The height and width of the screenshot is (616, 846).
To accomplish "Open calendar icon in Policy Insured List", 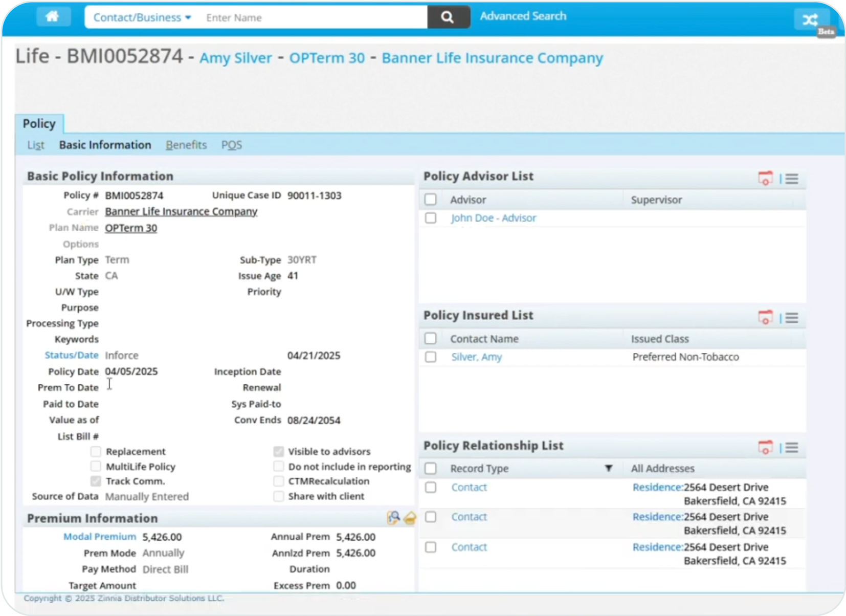I will [765, 317].
